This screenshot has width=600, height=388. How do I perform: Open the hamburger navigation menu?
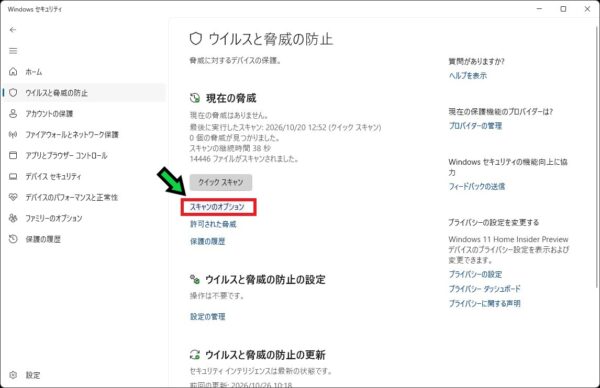13,51
